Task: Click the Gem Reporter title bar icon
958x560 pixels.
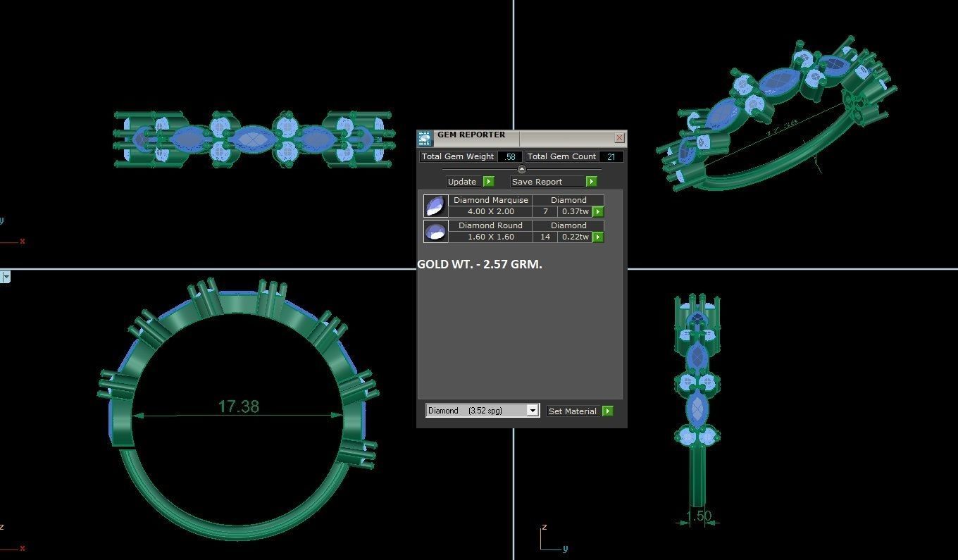Action: (x=425, y=138)
